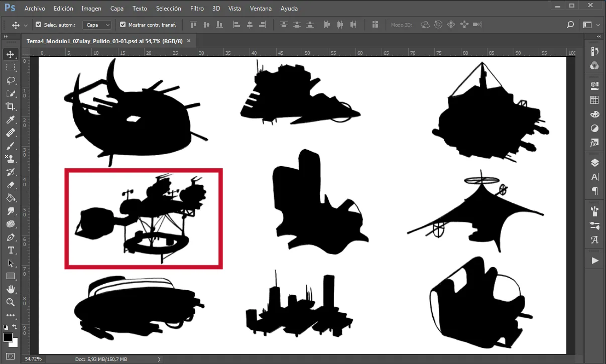Click the 54,72% zoom level field
The width and height of the screenshot is (606, 364).
point(33,359)
